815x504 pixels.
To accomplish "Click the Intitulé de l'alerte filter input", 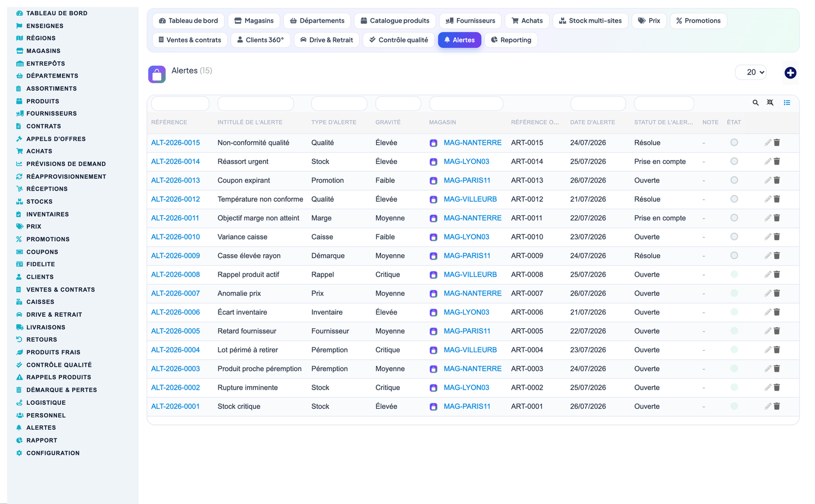I will 255,104.
